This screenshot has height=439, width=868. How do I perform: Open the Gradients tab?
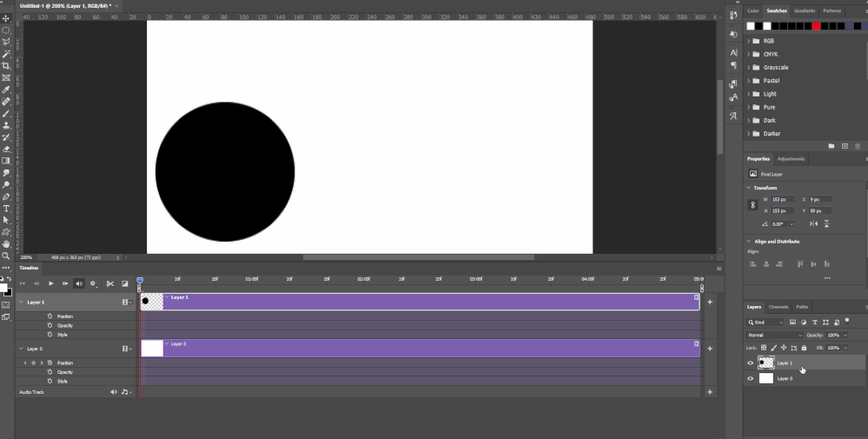[805, 10]
